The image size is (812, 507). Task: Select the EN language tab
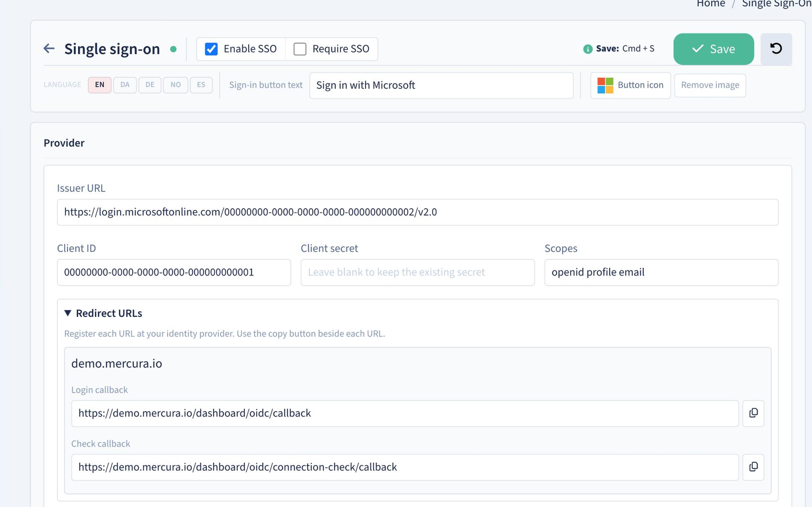100,85
